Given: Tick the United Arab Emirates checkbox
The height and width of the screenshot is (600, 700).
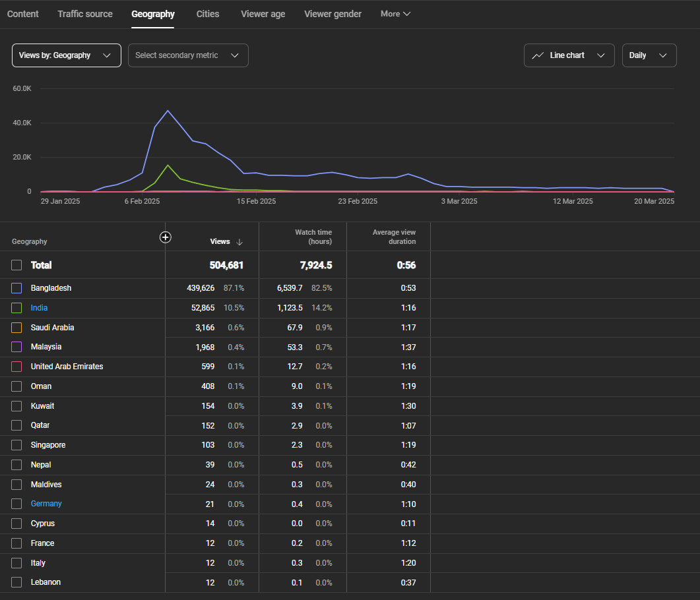Looking at the screenshot, I should point(17,367).
